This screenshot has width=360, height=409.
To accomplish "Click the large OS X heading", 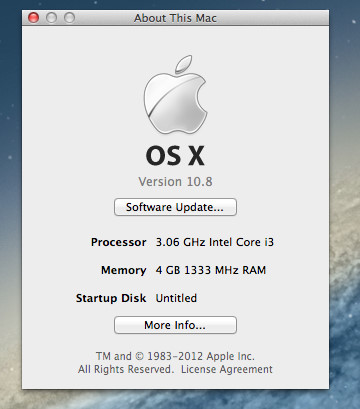I will [175, 156].
